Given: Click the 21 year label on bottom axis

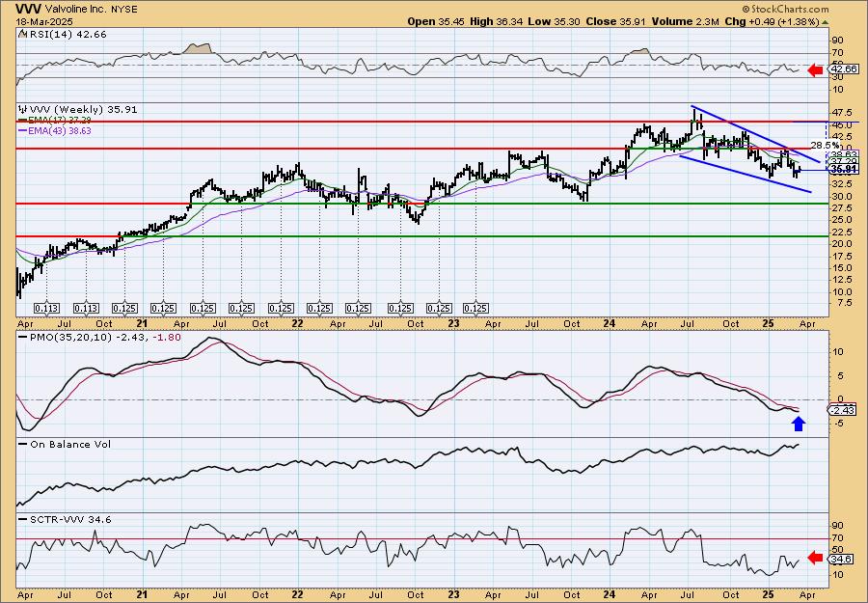Looking at the screenshot, I should coord(143,595).
